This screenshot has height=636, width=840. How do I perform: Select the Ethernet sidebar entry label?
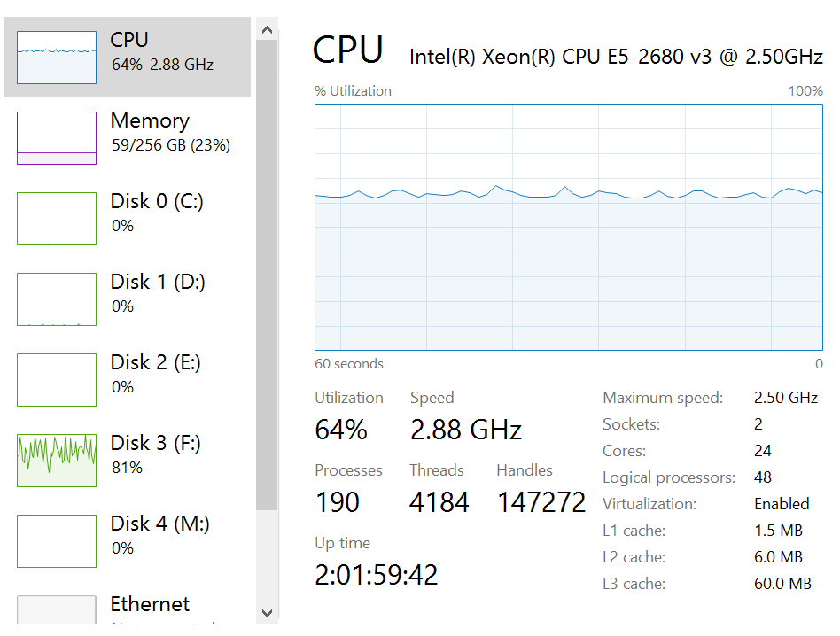point(150,604)
